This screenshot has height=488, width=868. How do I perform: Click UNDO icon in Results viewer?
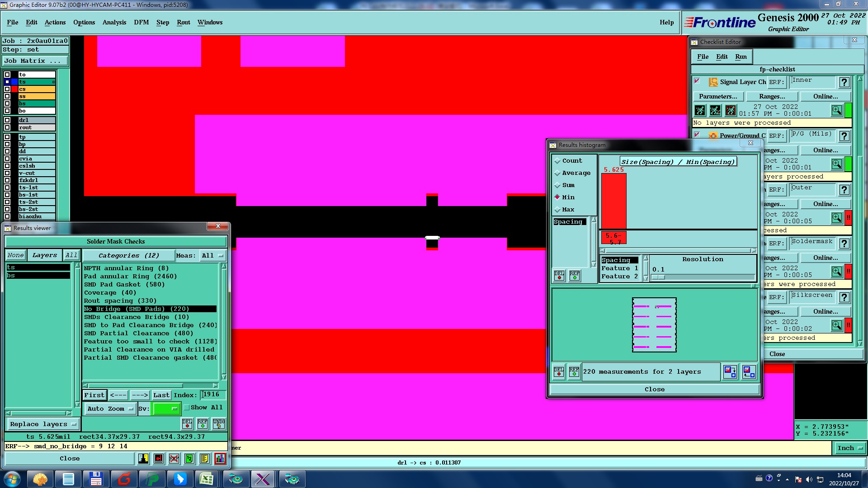pos(219,423)
